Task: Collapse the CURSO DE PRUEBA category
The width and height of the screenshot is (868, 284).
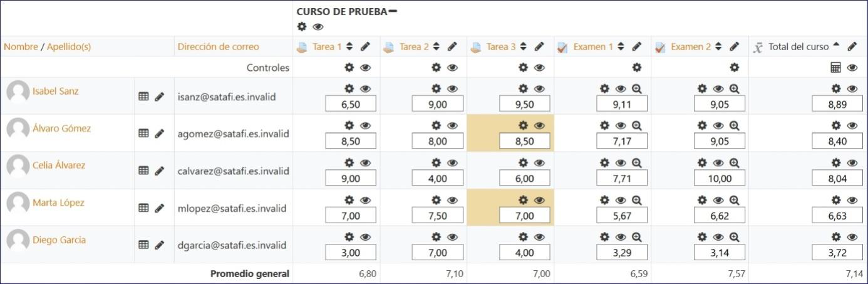Action: pos(393,11)
